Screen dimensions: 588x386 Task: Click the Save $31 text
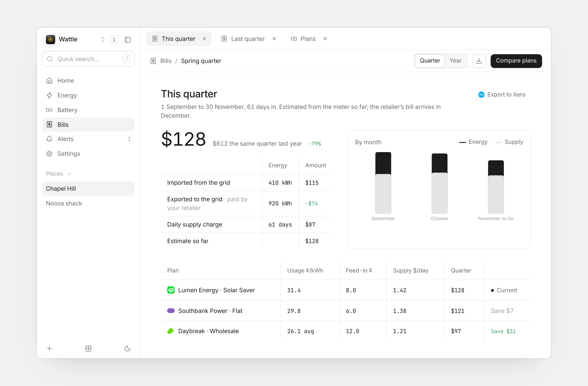[503, 331]
